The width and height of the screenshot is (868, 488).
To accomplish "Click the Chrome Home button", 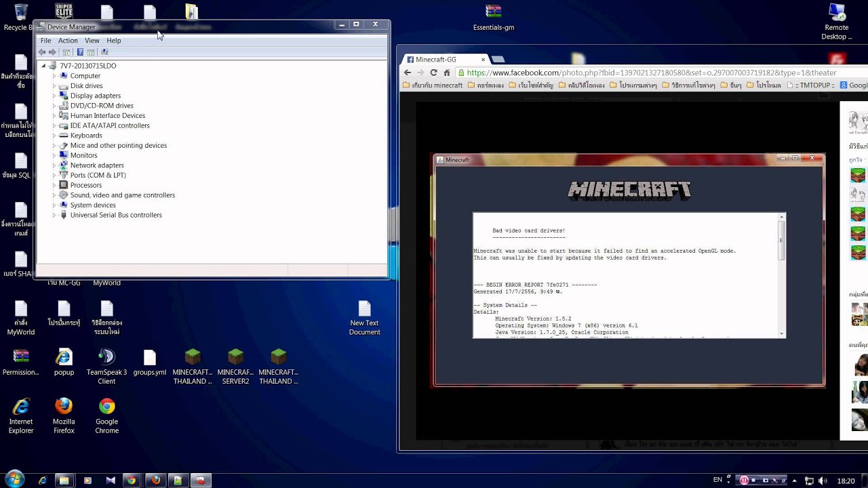I will [x=447, y=73].
